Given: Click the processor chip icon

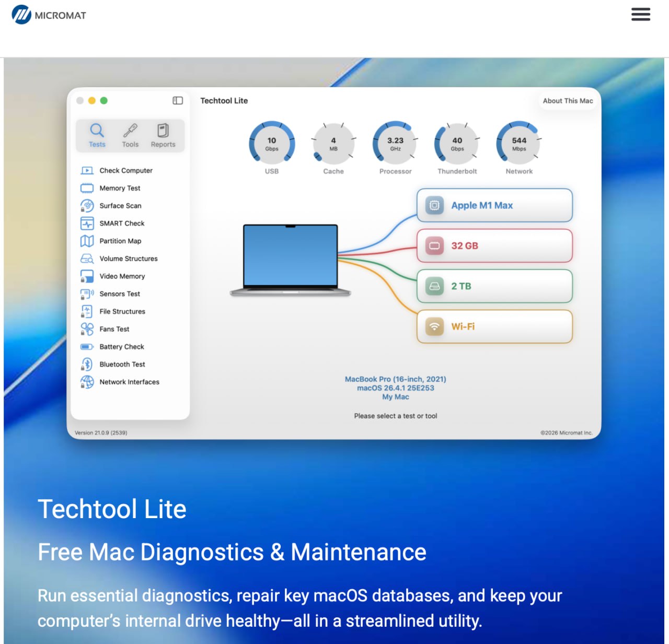Looking at the screenshot, I should [434, 205].
